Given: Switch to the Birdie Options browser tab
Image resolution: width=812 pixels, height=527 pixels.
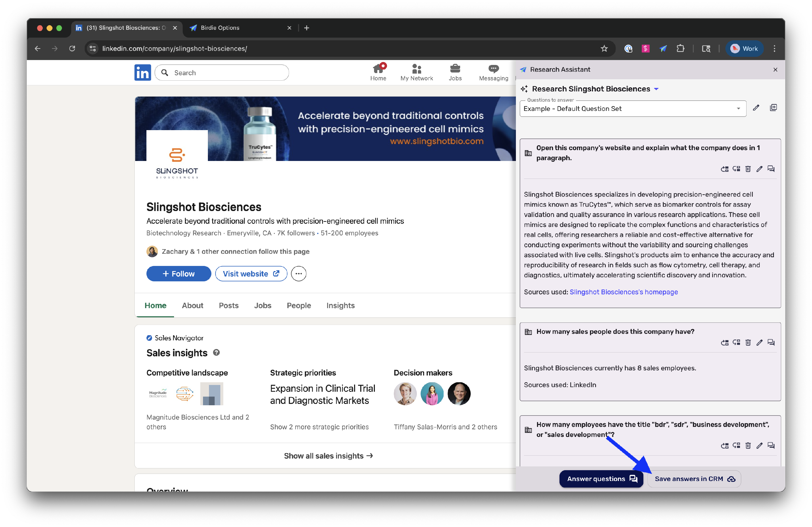Looking at the screenshot, I should 239,28.
